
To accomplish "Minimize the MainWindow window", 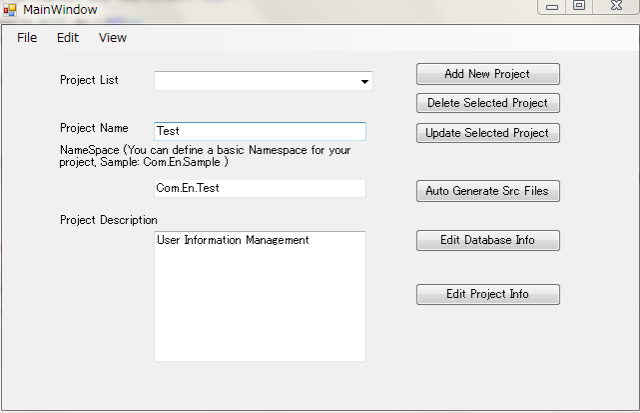I will coord(552,7).
